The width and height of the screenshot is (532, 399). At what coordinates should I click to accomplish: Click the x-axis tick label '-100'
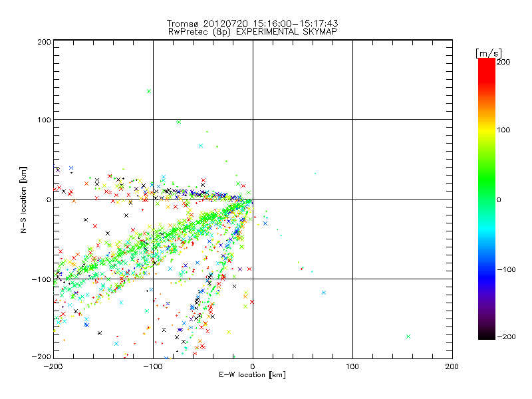[153, 366]
